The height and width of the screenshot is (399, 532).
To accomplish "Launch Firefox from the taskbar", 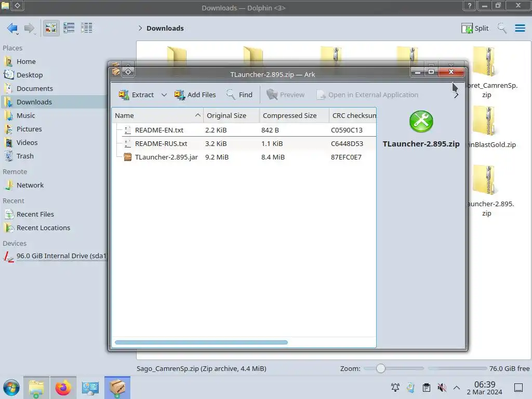I will point(63,388).
